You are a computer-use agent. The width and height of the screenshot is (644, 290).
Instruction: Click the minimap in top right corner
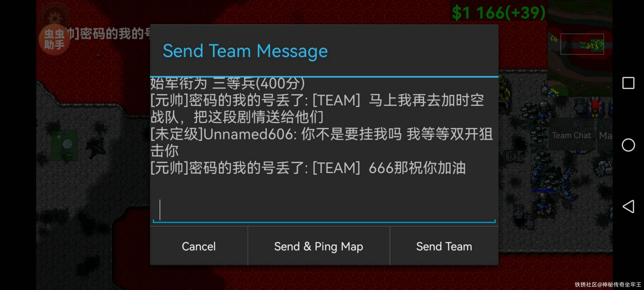(x=580, y=48)
